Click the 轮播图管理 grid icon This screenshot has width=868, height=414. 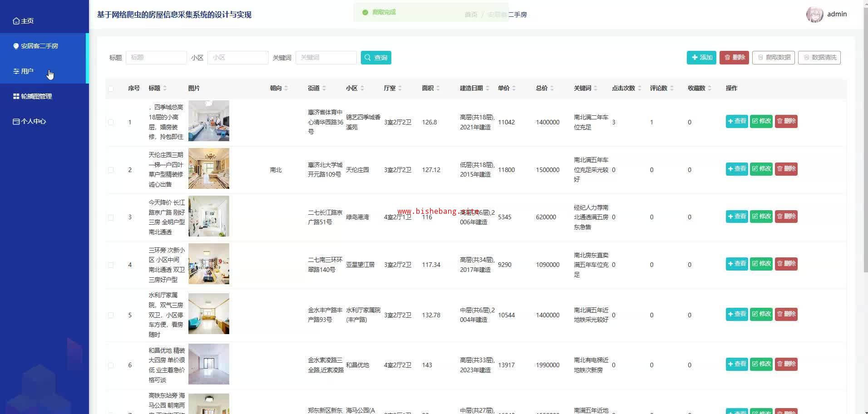point(16,96)
